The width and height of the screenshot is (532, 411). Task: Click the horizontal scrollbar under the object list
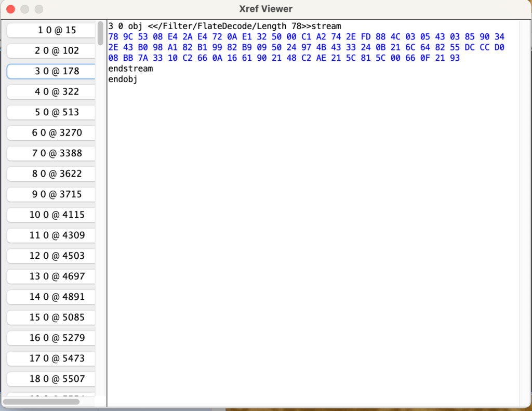[42, 402]
